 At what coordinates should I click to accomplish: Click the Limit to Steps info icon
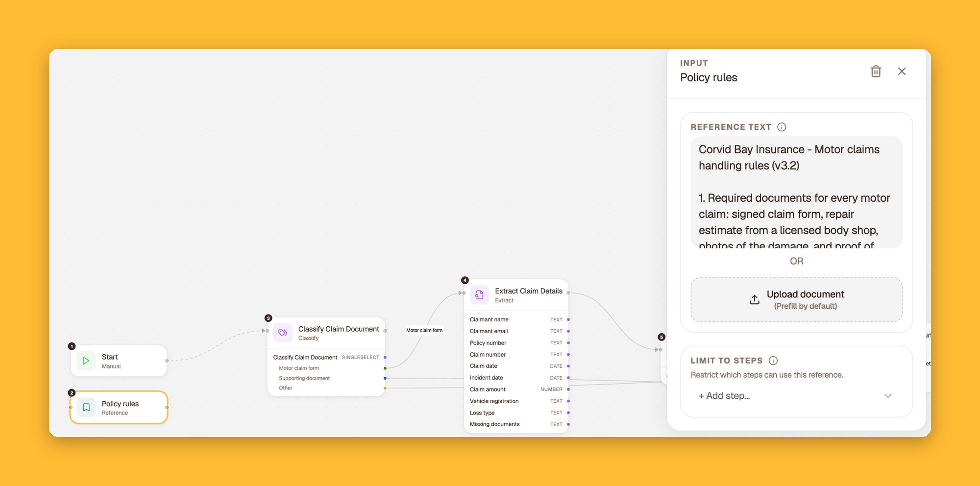tap(773, 361)
